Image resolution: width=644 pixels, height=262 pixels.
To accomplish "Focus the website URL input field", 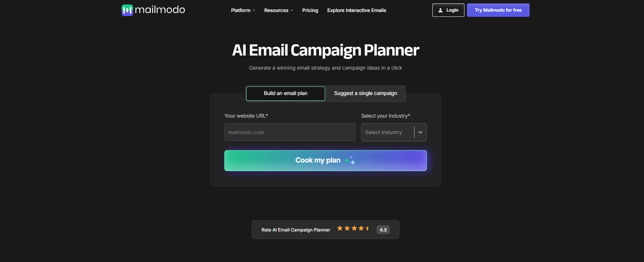I will tap(290, 132).
